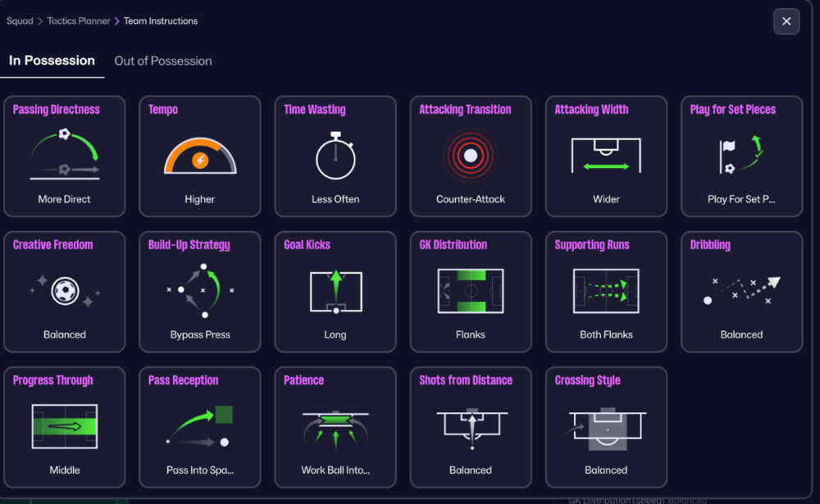
Task: Click 'Balanced' under Creative Freedom
Action: click(x=65, y=334)
